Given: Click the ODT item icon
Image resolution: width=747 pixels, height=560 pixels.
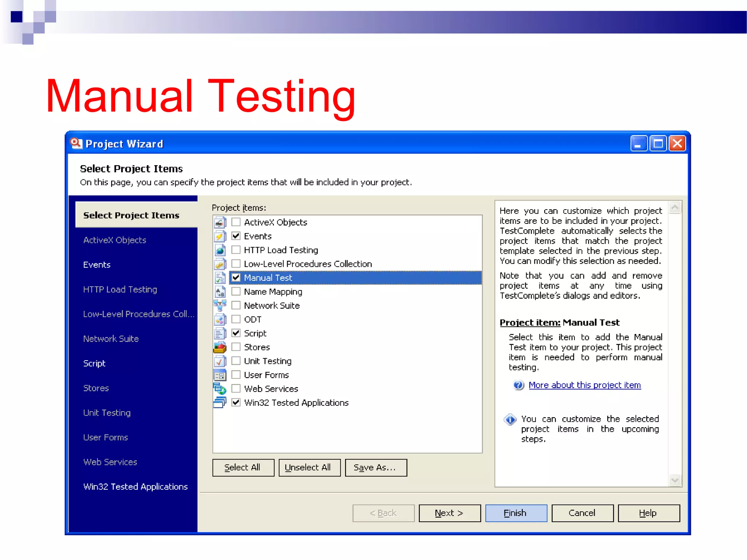Looking at the screenshot, I should click(x=220, y=319).
